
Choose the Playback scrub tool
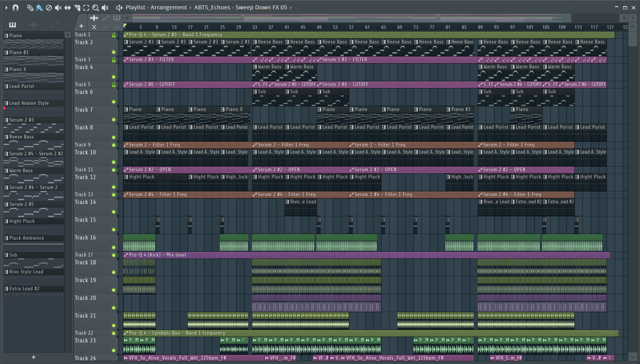(105, 8)
